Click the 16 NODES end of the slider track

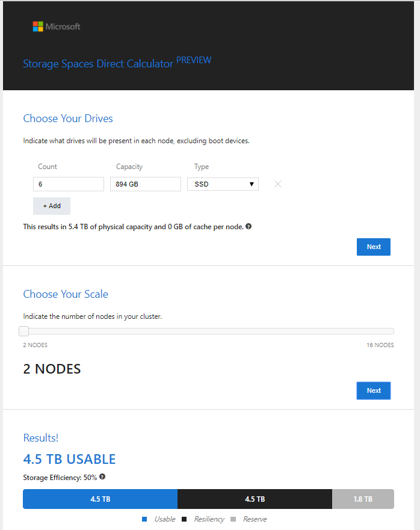391,331
